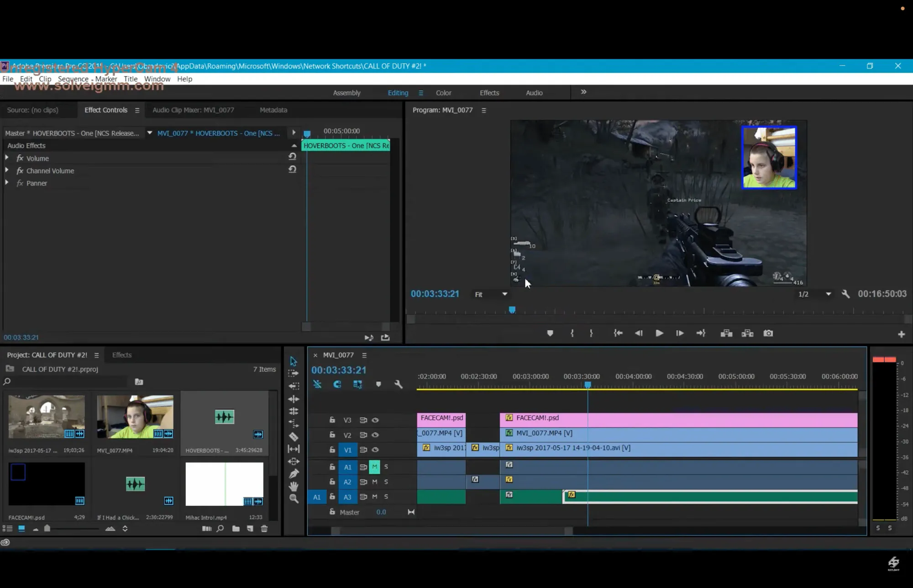The image size is (913, 588).
Task: Switch to Audio Clip Mixer tab
Action: click(x=193, y=110)
